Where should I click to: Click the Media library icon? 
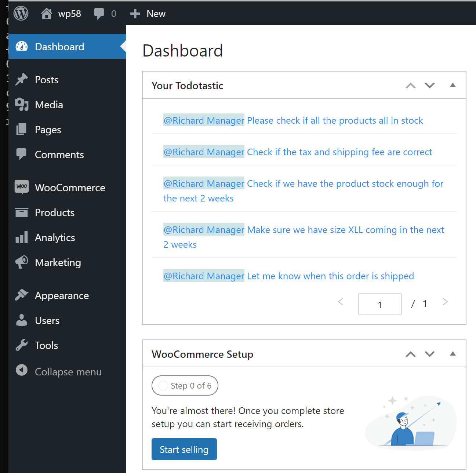(x=22, y=105)
